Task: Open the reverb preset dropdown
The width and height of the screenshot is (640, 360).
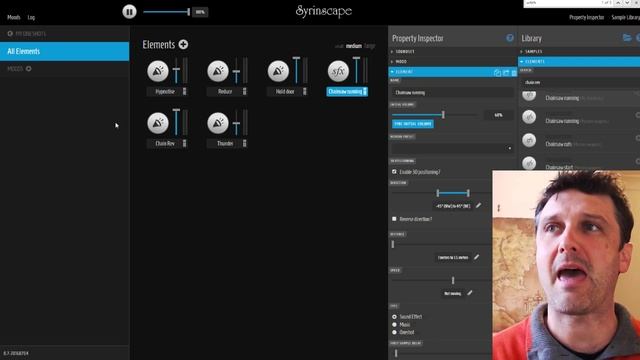Action: [452, 148]
